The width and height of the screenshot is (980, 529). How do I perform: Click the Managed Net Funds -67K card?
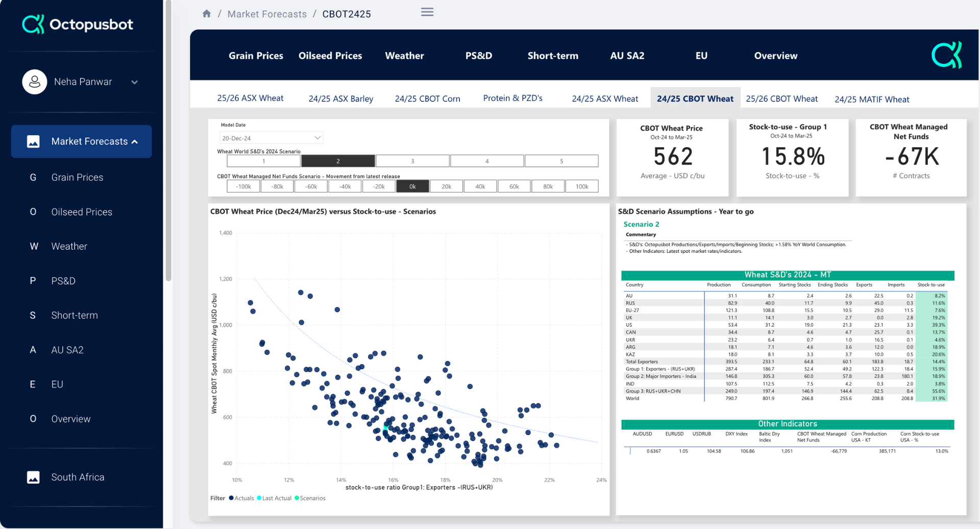[911, 157]
